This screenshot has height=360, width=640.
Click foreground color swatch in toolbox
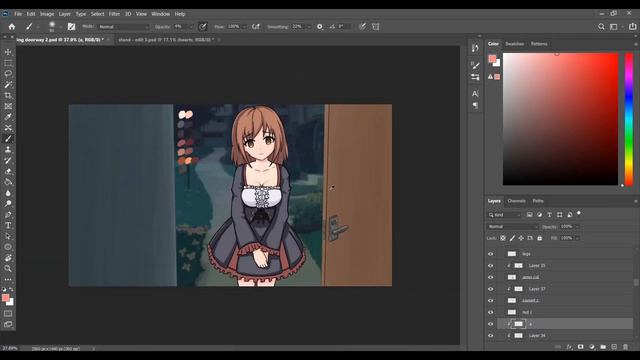coord(6,298)
